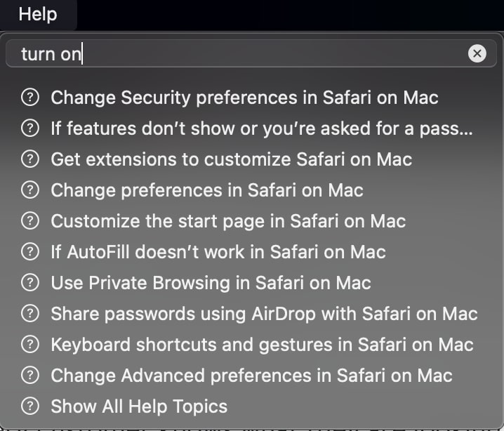Open "Change preferences in Safari on Mac"
This screenshot has width=504, height=431.
[207, 190]
